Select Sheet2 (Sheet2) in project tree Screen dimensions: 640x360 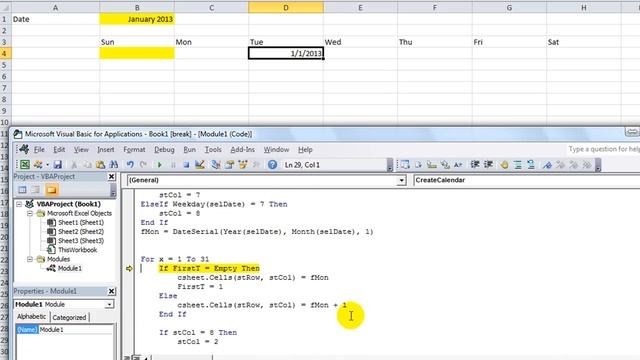click(81, 231)
